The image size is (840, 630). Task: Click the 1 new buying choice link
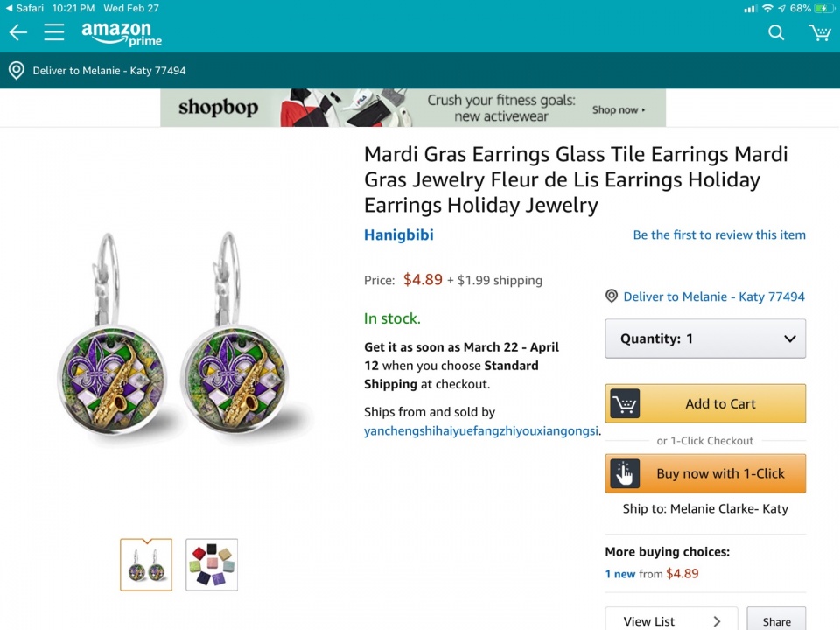click(620, 574)
